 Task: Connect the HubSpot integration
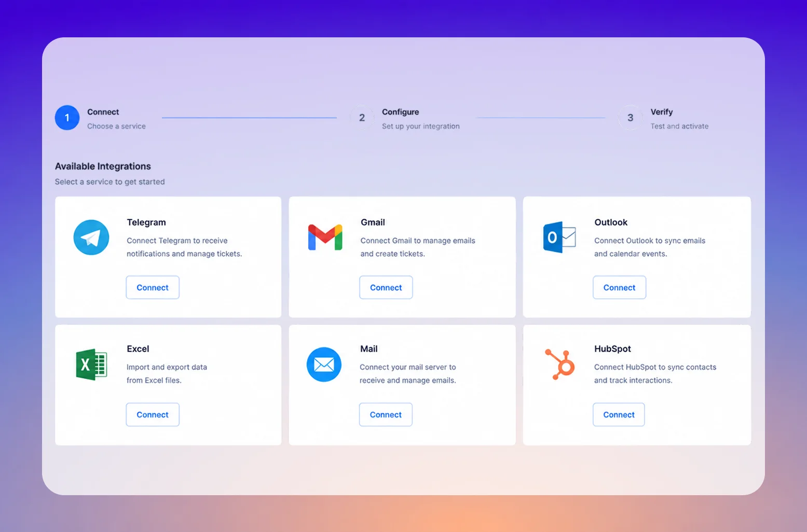click(x=619, y=414)
